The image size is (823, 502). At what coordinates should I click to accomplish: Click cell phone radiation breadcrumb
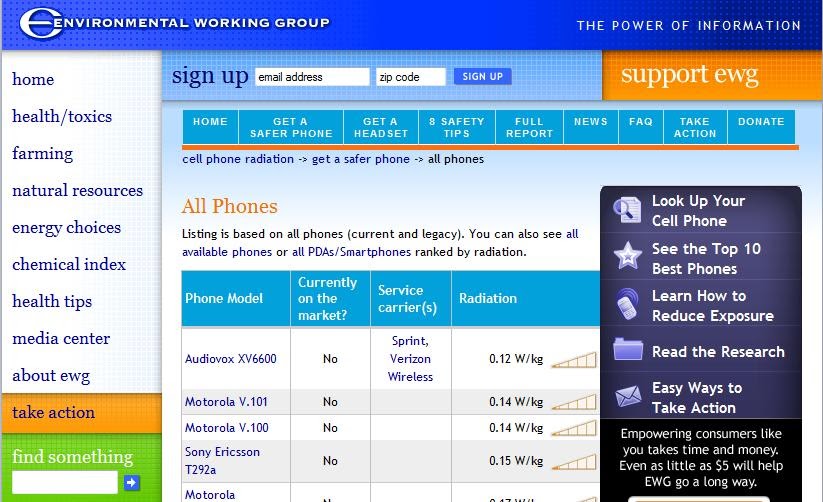coord(238,159)
